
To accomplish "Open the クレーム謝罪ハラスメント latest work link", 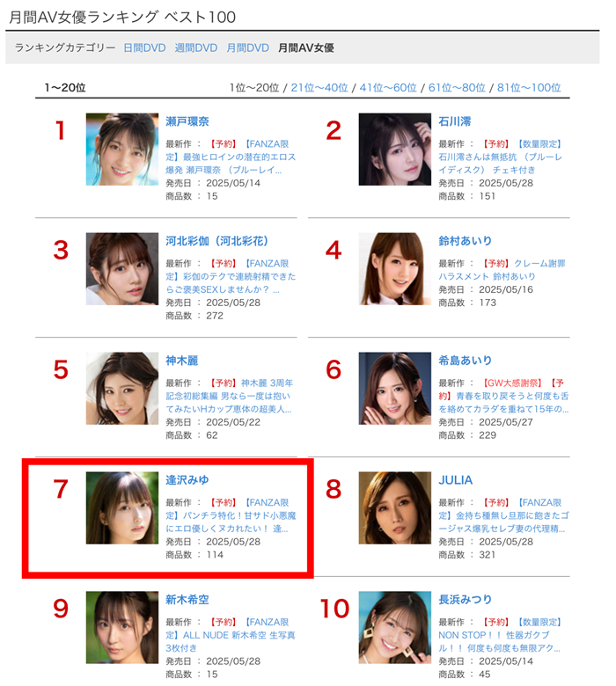I will (x=502, y=269).
